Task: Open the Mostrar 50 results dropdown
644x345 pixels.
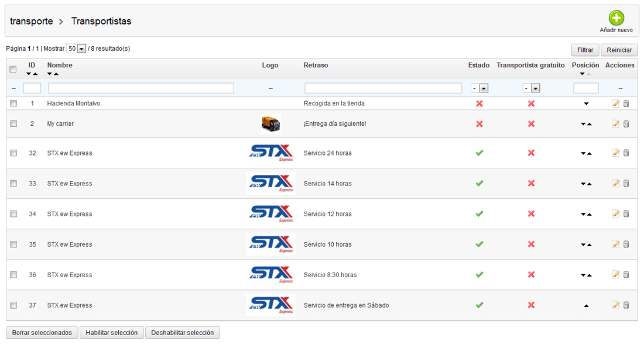Action: 76,49
